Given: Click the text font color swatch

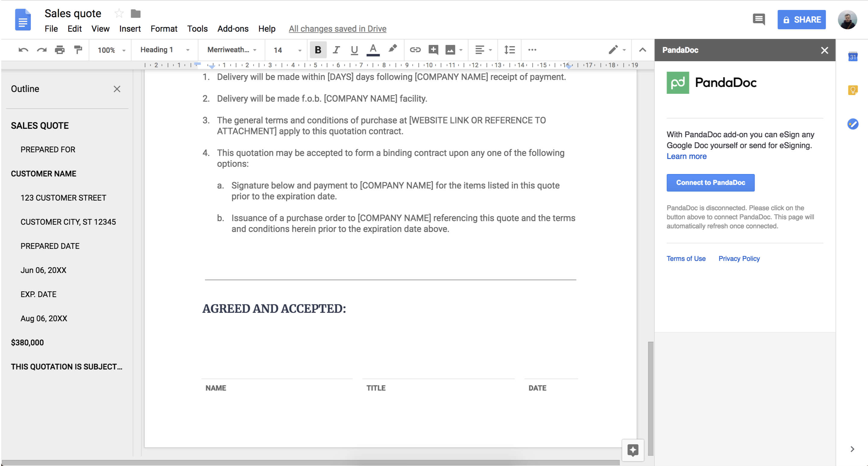Looking at the screenshot, I should click(373, 55).
